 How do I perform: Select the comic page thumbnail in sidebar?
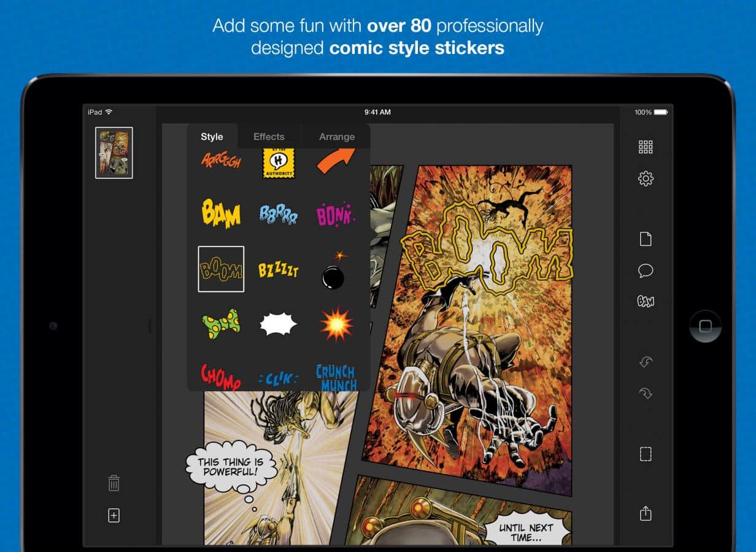(114, 153)
